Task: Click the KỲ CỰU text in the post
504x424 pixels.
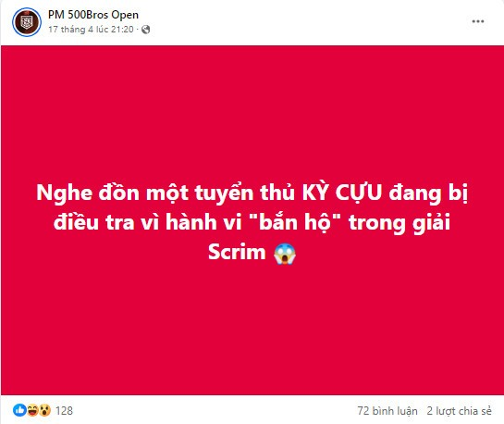Action: pos(342,193)
